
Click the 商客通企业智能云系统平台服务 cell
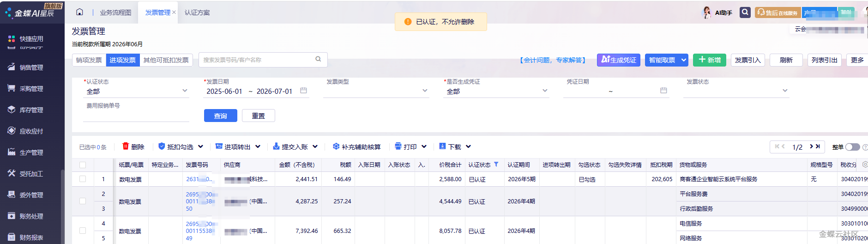coord(718,179)
